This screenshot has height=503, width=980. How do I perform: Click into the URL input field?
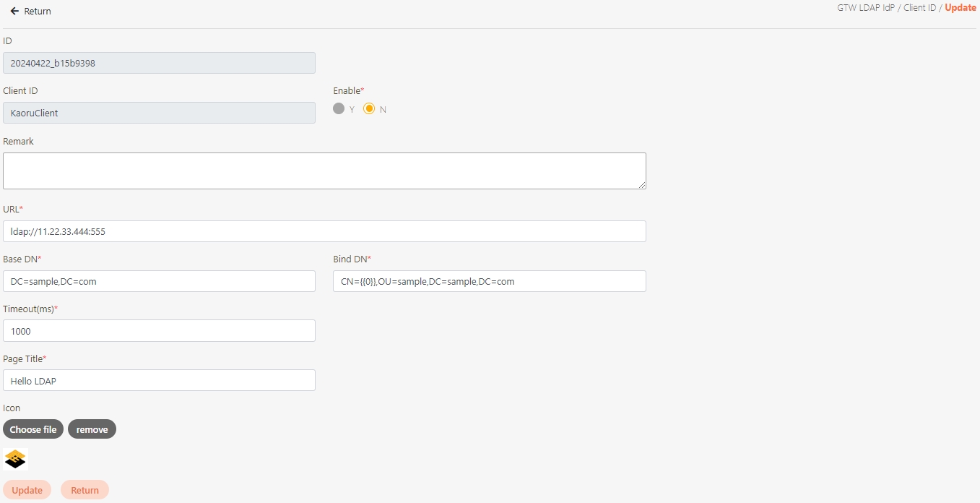(x=324, y=231)
